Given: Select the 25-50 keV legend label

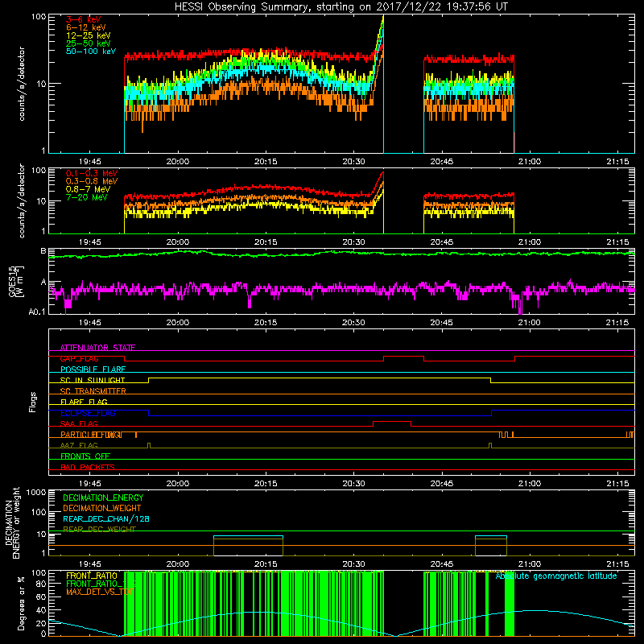Looking at the screenshot, I should coord(89,43).
